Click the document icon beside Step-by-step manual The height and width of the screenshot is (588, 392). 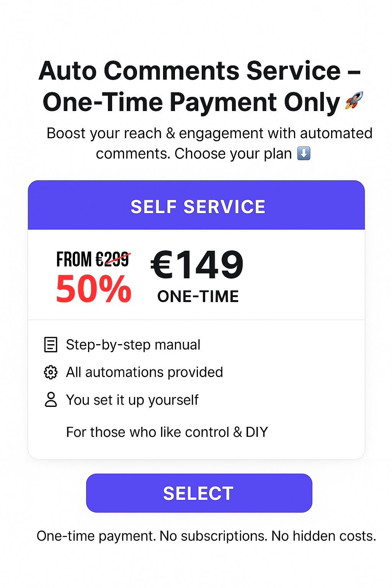[x=51, y=345]
